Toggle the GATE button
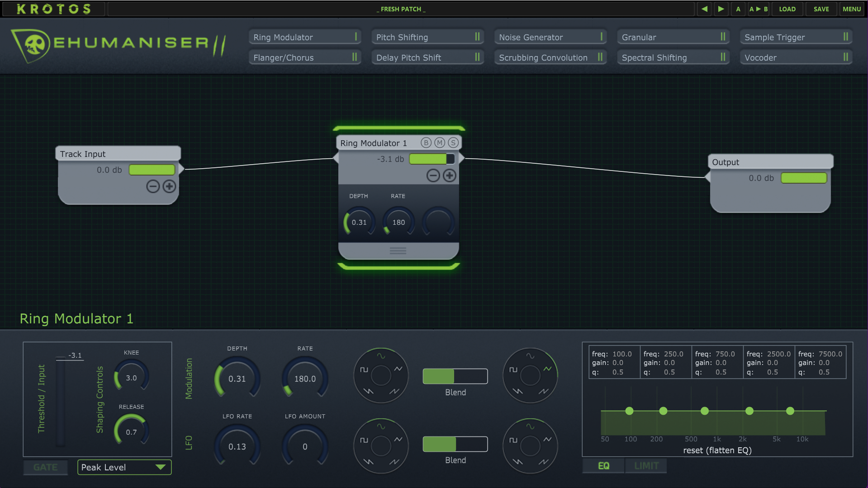The image size is (868, 488). click(45, 467)
